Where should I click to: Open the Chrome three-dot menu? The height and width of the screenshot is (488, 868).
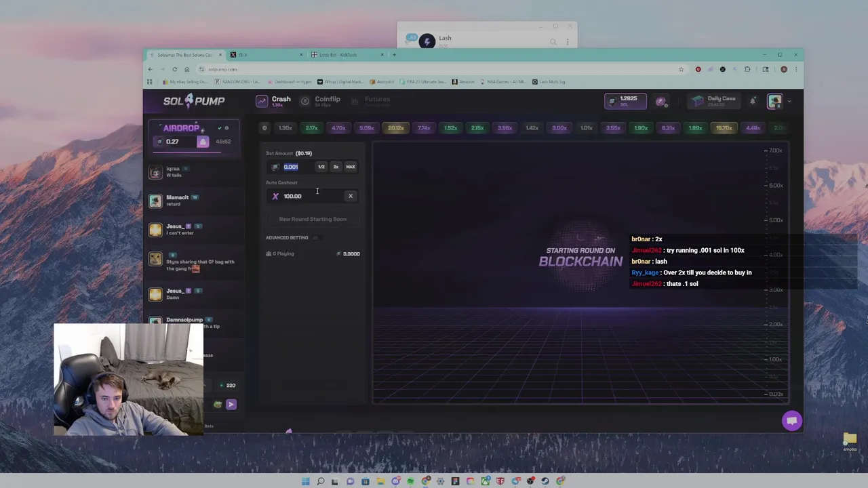point(796,69)
